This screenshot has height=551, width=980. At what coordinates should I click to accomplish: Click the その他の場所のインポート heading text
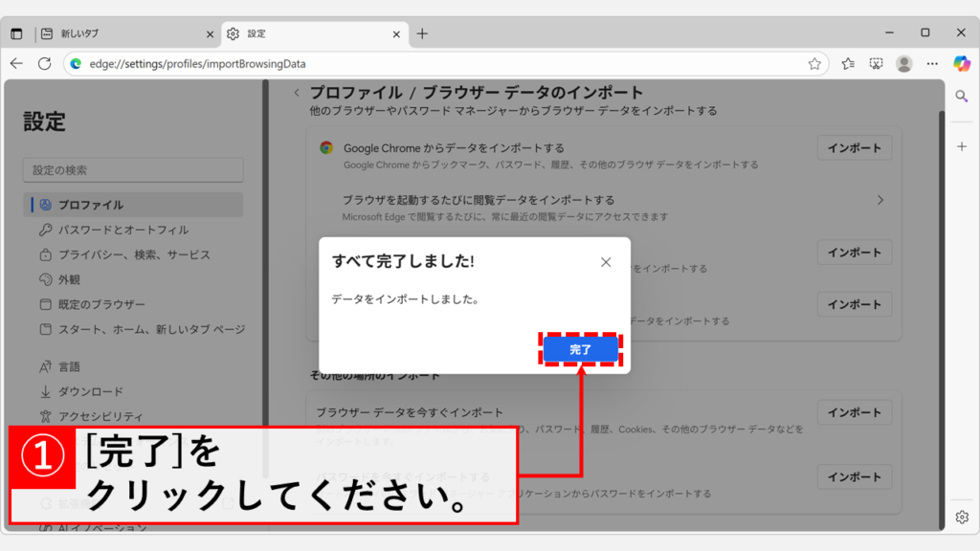[375, 375]
